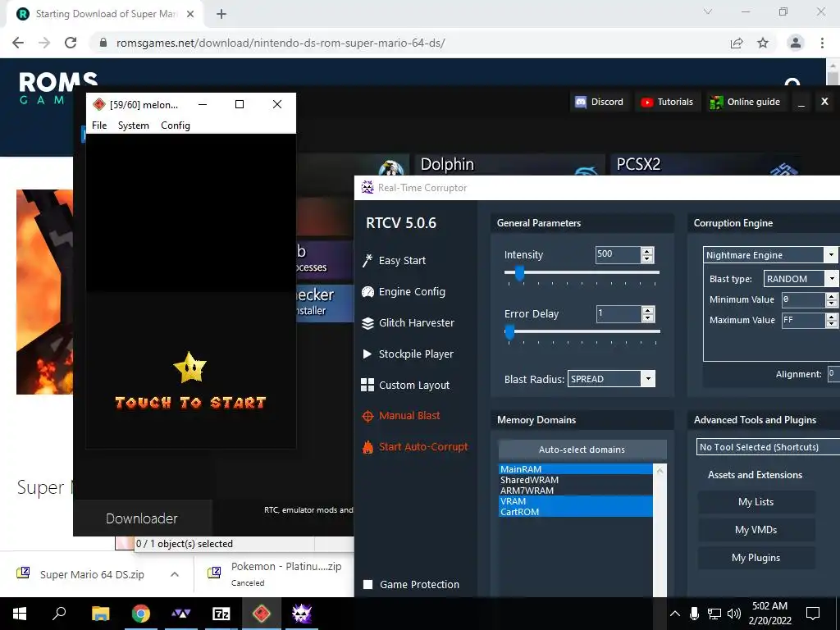
Task: Click microphone icon in system tray
Action: [x=694, y=614]
